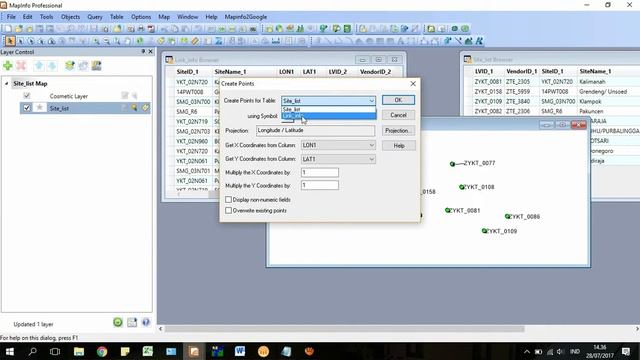Toggle selectable icon on Site_list layer
Image resolution: width=640 pixels, height=360 pixels.
(134, 108)
